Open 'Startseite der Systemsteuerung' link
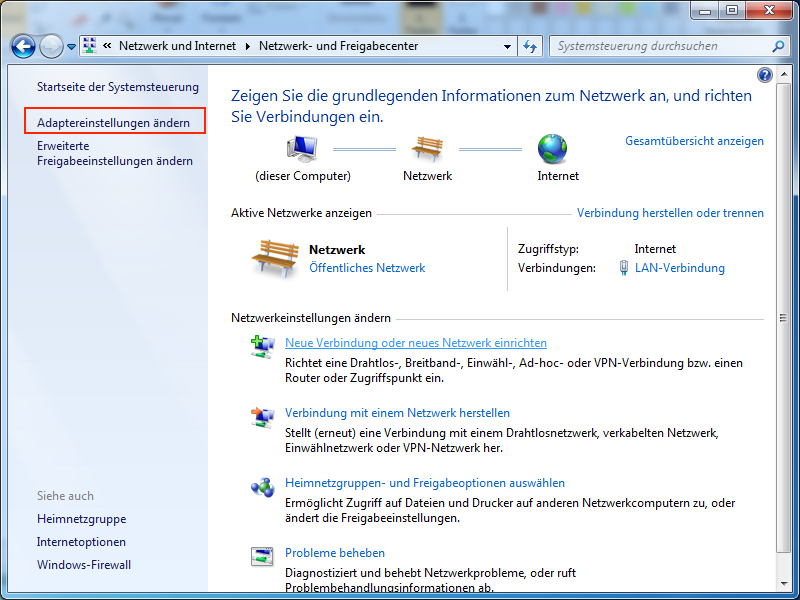Screen dimensions: 800x600 click(x=118, y=87)
